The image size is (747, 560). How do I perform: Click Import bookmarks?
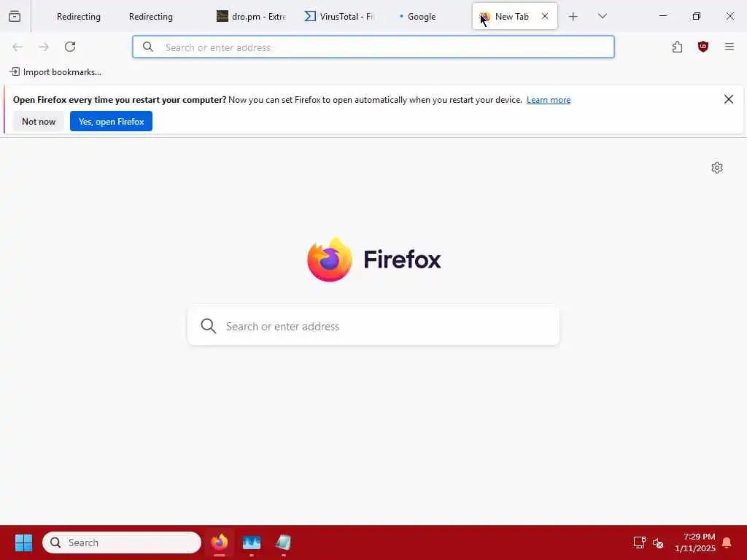coord(55,72)
